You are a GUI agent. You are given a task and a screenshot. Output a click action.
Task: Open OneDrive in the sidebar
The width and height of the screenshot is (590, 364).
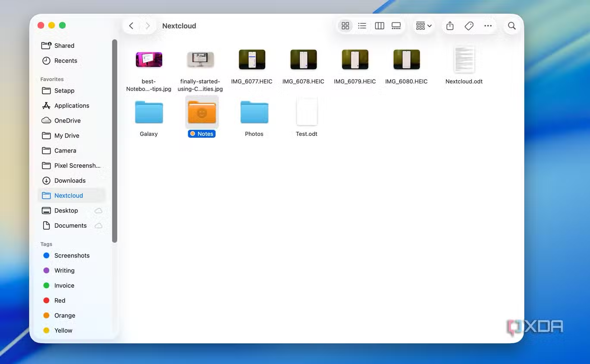(72, 121)
